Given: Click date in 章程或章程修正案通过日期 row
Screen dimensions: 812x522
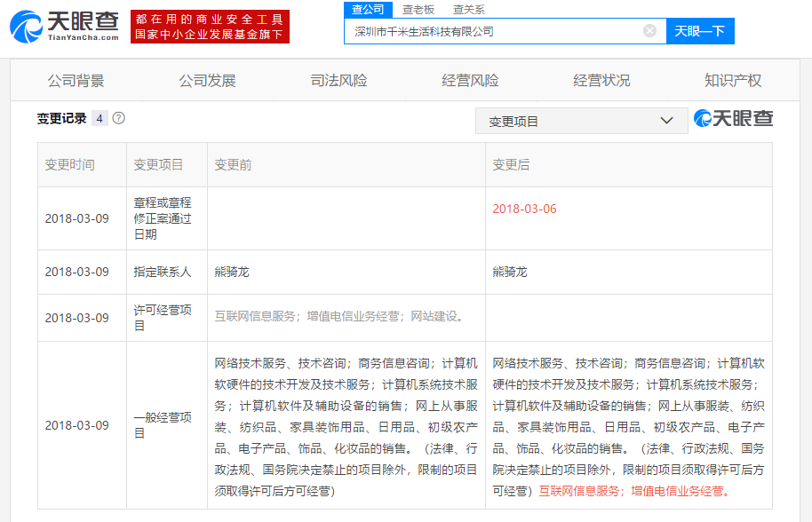Looking at the screenshot, I should point(76,218).
